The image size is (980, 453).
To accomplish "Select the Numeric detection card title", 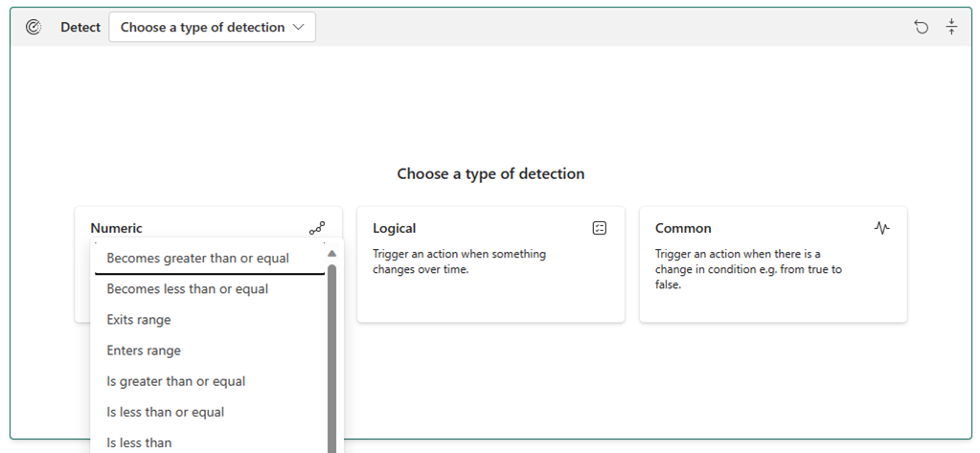I will [116, 228].
